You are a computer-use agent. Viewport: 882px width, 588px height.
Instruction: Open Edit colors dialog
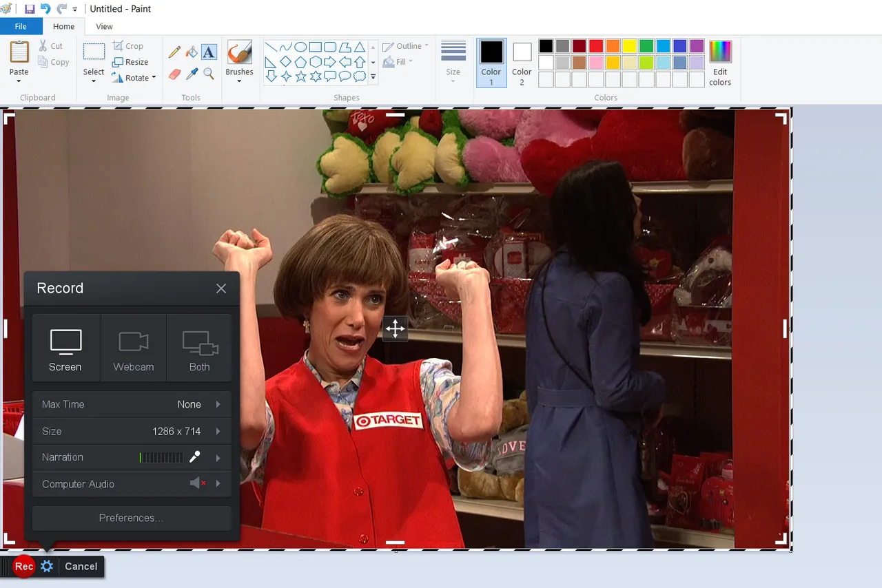[720, 63]
